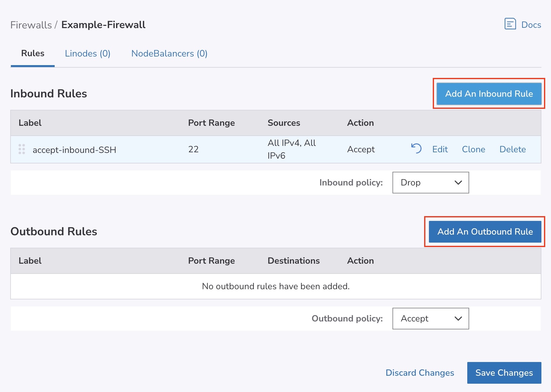This screenshot has height=392, width=551.
Task: Open the Docs link text
Action: pos(531,25)
